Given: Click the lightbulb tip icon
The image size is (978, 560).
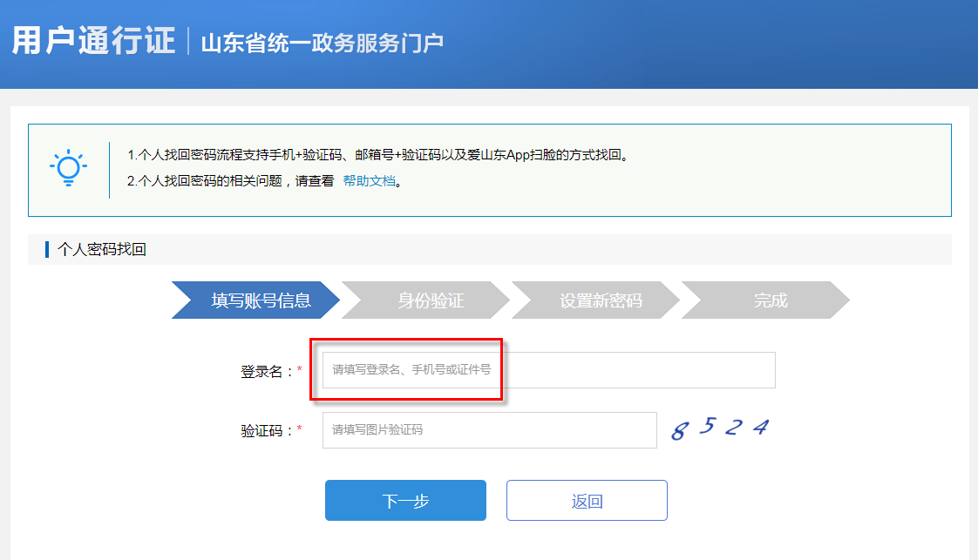Looking at the screenshot, I should (70, 166).
